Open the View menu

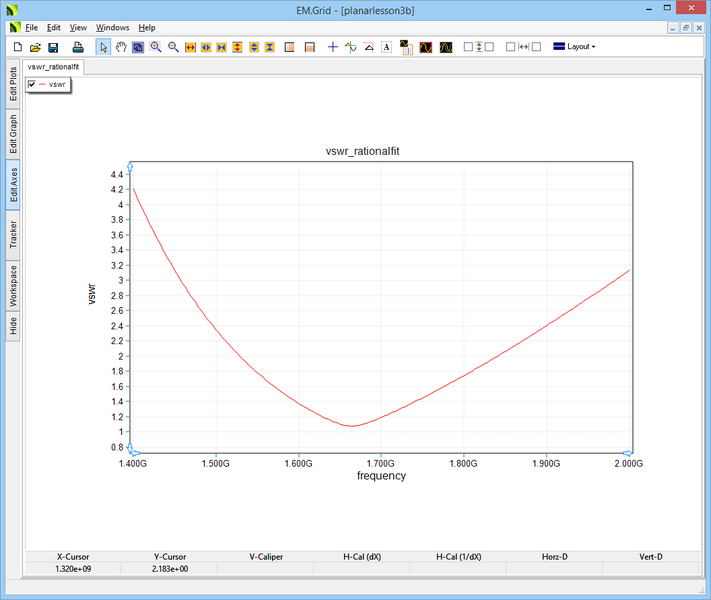point(78,28)
